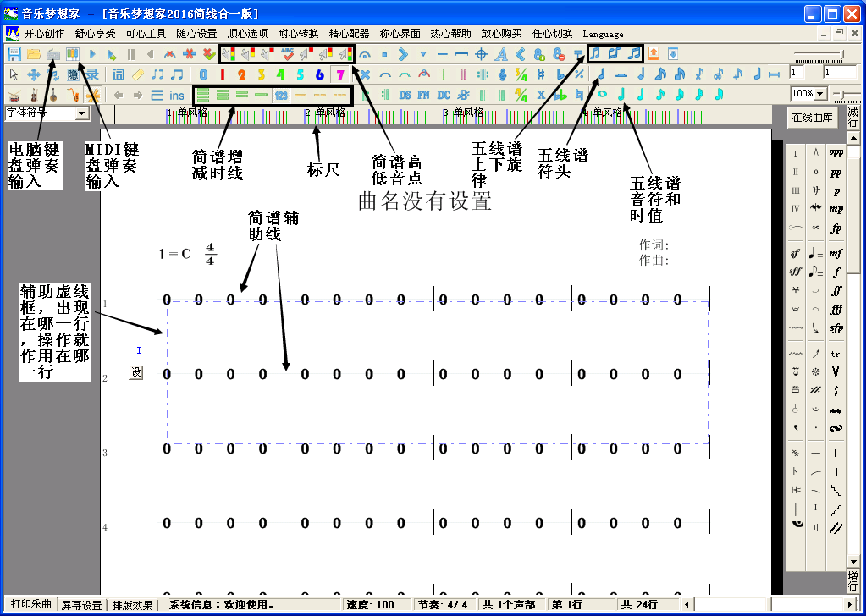Choose the drum instrument icon
This screenshot has height=616, width=866.
14,95
